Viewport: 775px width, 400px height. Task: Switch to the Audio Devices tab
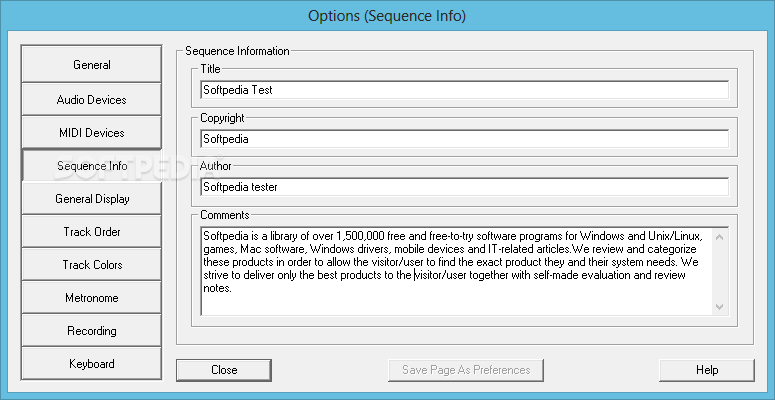click(x=91, y=99)
